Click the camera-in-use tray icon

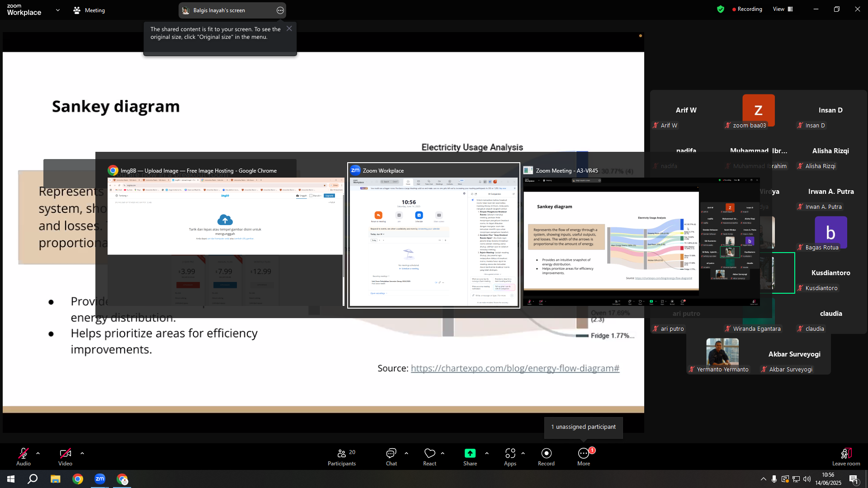click(x=785, y=479)
